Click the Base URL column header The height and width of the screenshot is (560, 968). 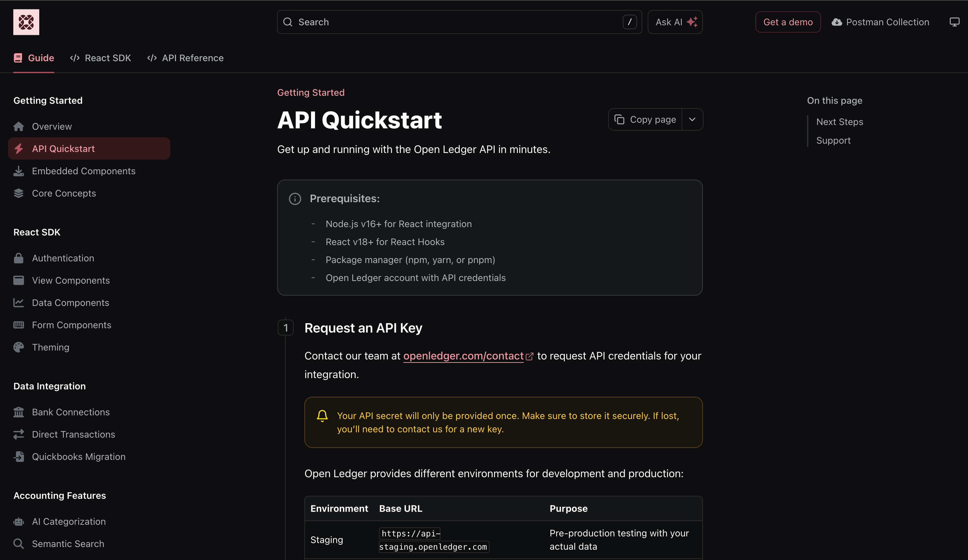click(401, 508)
